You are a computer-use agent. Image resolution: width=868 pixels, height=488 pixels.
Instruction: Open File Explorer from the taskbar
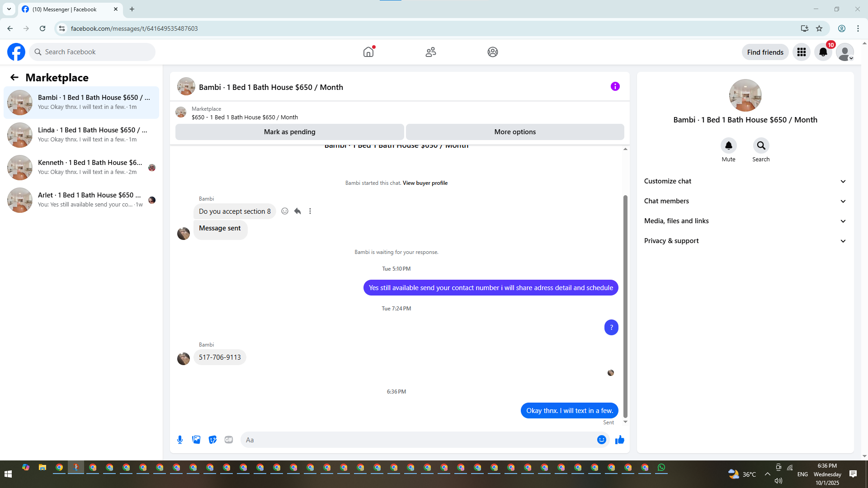point(42,468)
